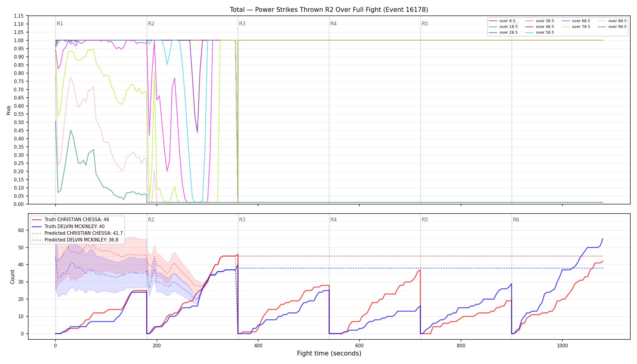Click the 'Fight time (seconds)' axis label
The image size is (637, 364).
tap(329, 353)
